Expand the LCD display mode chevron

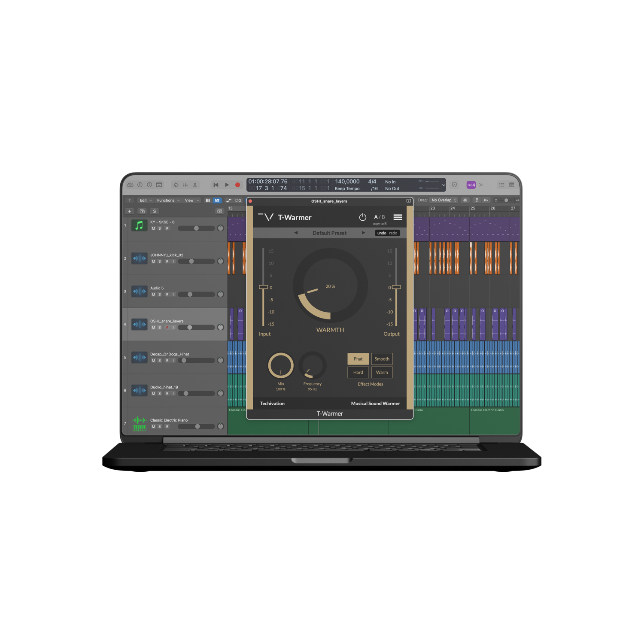[444, 185]
